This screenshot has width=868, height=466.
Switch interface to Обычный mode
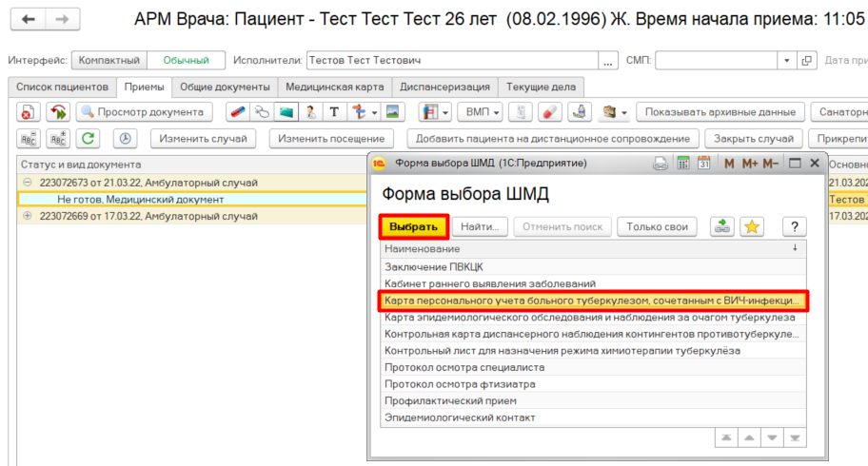[186, 61]
